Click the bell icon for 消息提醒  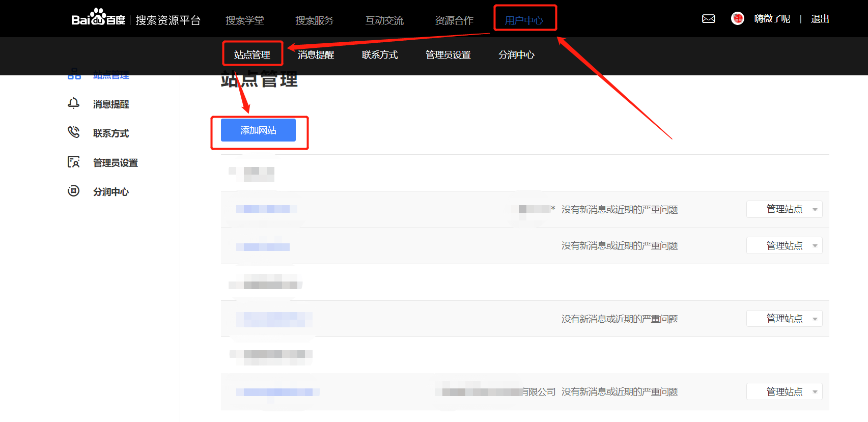tap(74, 104)
